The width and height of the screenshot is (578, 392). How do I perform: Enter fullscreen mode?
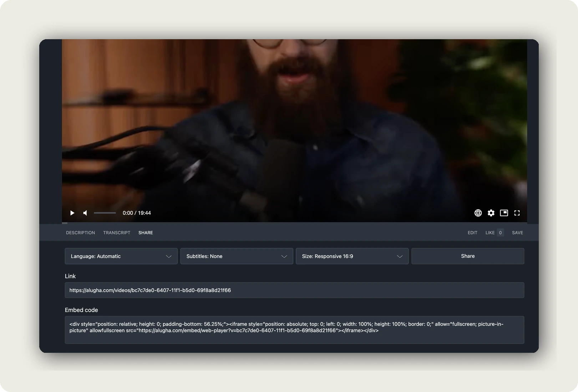click(x=517, y=213)
